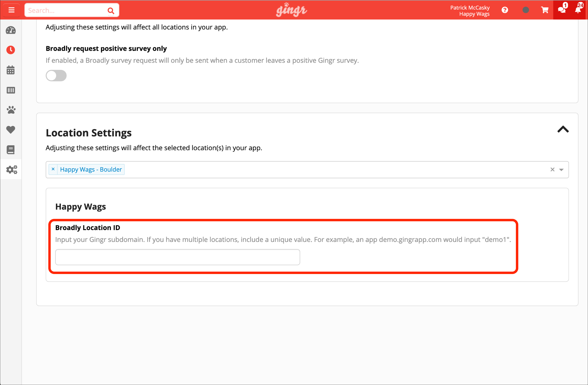Image resolution: width=588 pixels, height=385 pixels.
Task: Open help via the question mark icon
Action: [505, 10]
